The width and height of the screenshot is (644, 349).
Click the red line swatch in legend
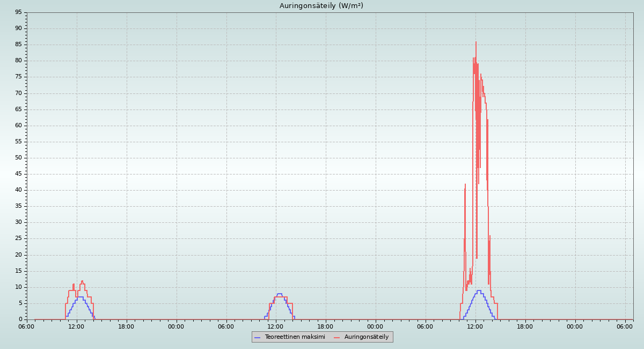pos(337,337)
